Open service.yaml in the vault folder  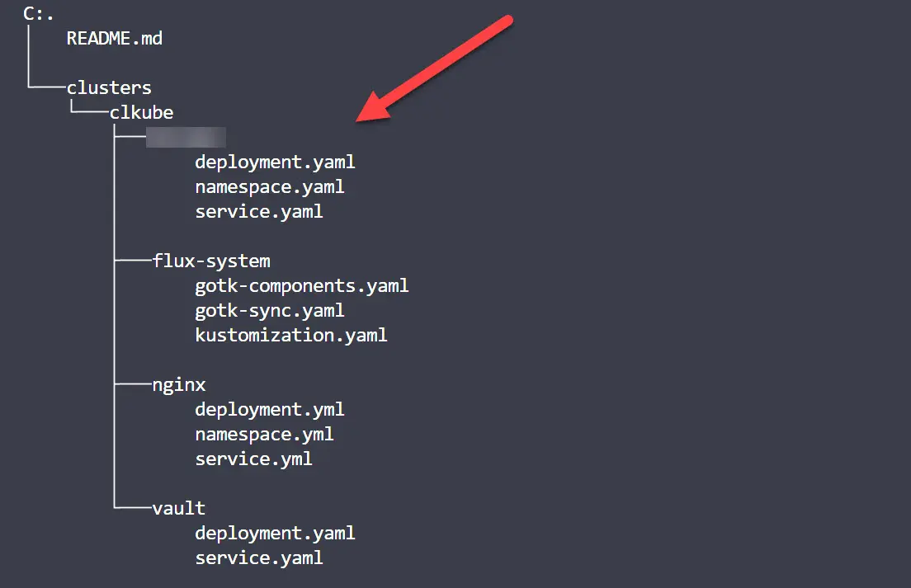pyautogui.click(x=259, y=557)
